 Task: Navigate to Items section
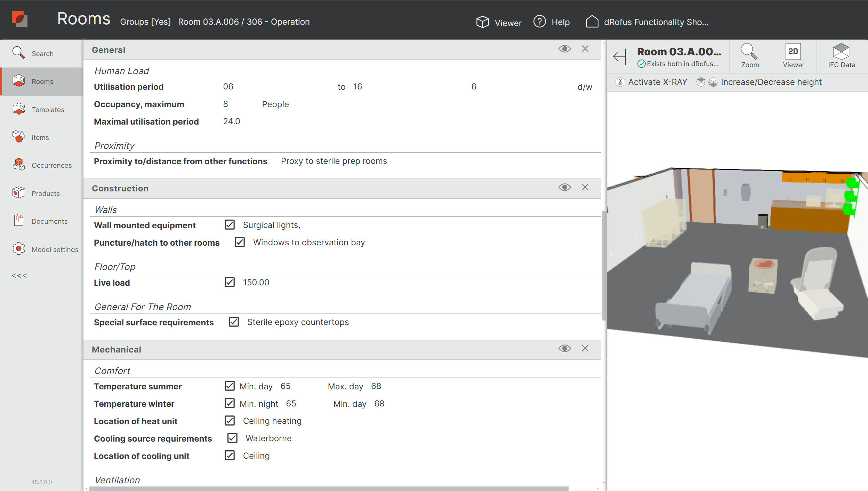click(x=39, y=137)
